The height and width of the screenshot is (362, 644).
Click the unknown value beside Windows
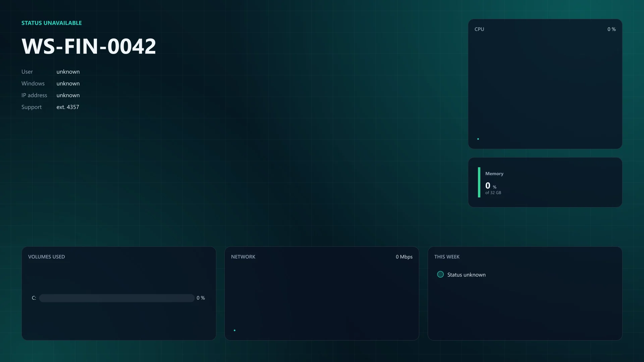(x=68, y=83)
